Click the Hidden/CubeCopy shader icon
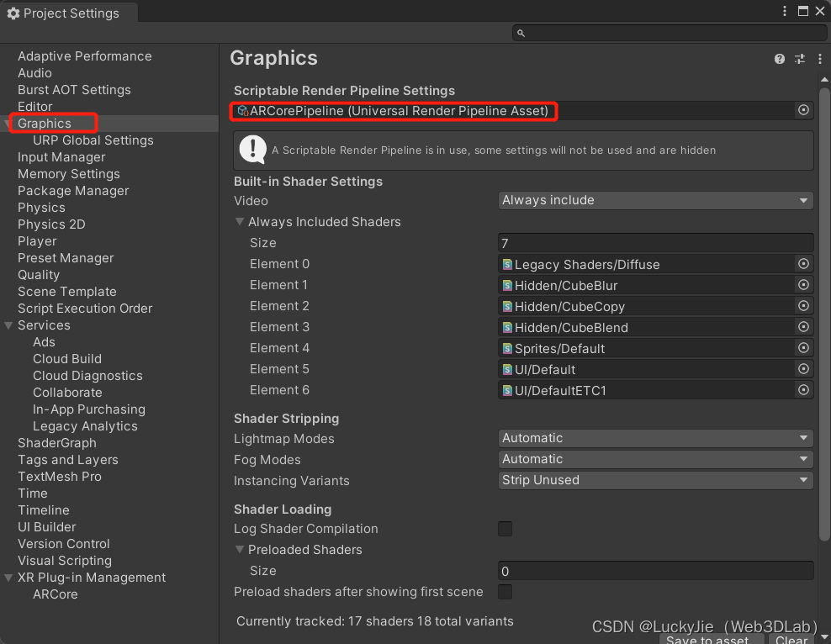The image size is (831, 644). coord(507,307)
